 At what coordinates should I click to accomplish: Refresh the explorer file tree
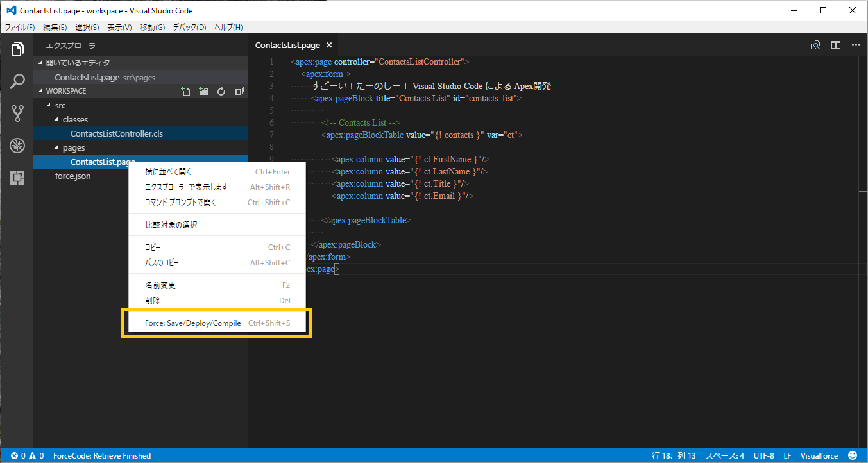click(x=221, y=91)
